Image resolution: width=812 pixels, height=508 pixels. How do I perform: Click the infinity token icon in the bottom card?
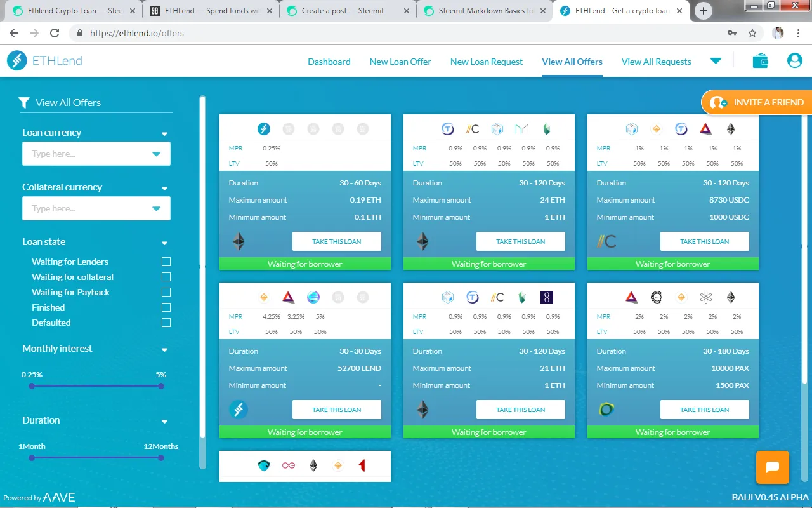point(289,465)
